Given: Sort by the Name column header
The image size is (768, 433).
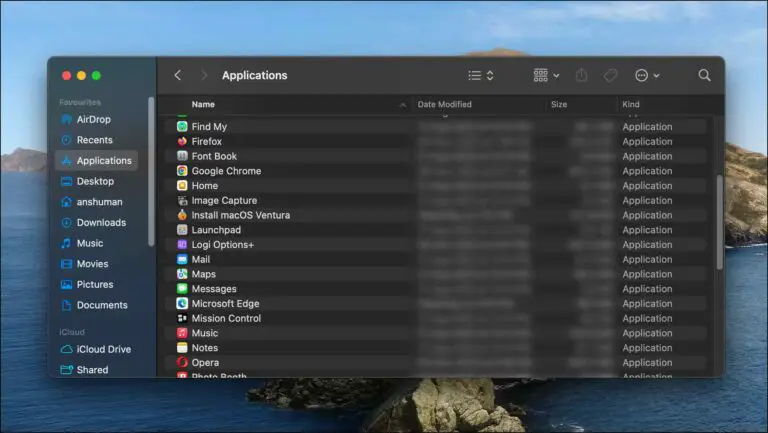Looking at the screenshot, I should coord(203,105).
